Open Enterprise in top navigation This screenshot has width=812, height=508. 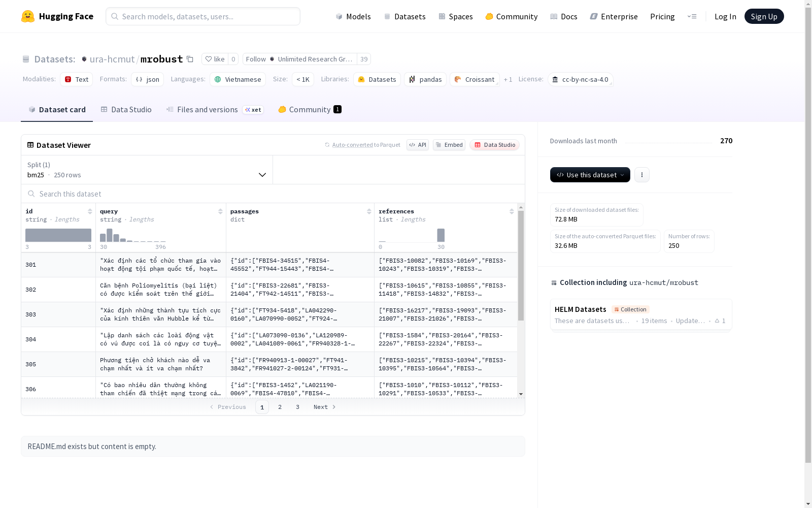(614, 16)
